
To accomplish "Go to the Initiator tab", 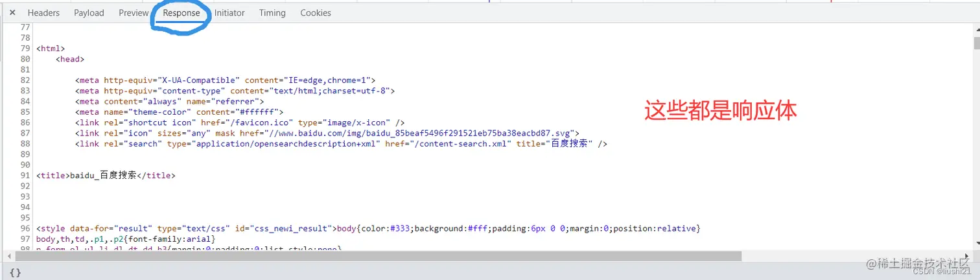I will [x=229, y=13].
